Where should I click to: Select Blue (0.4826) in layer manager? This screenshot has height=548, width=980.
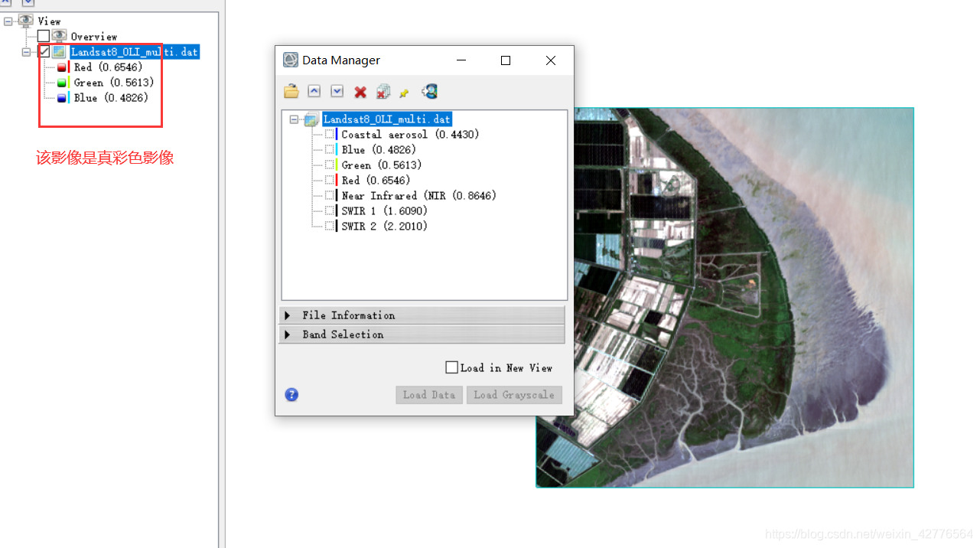[x=111, y=98]
